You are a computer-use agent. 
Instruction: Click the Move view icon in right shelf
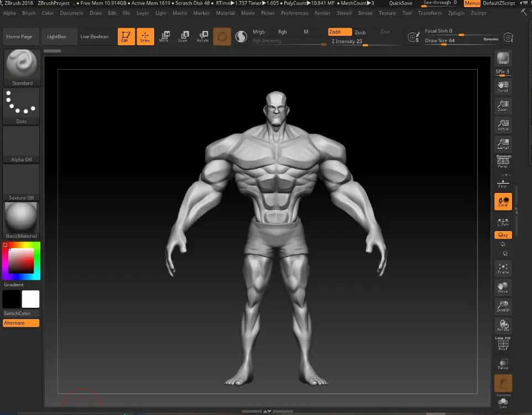point(503,287)
